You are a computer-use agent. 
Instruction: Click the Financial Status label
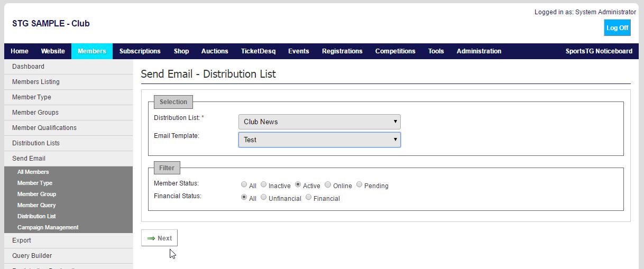pyautogui.click(x=179, y=196)
